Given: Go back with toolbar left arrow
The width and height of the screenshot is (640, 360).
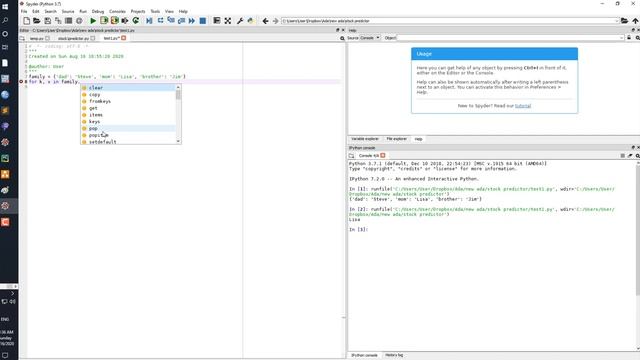Looking at the screenshot, I should pos(265,21).
